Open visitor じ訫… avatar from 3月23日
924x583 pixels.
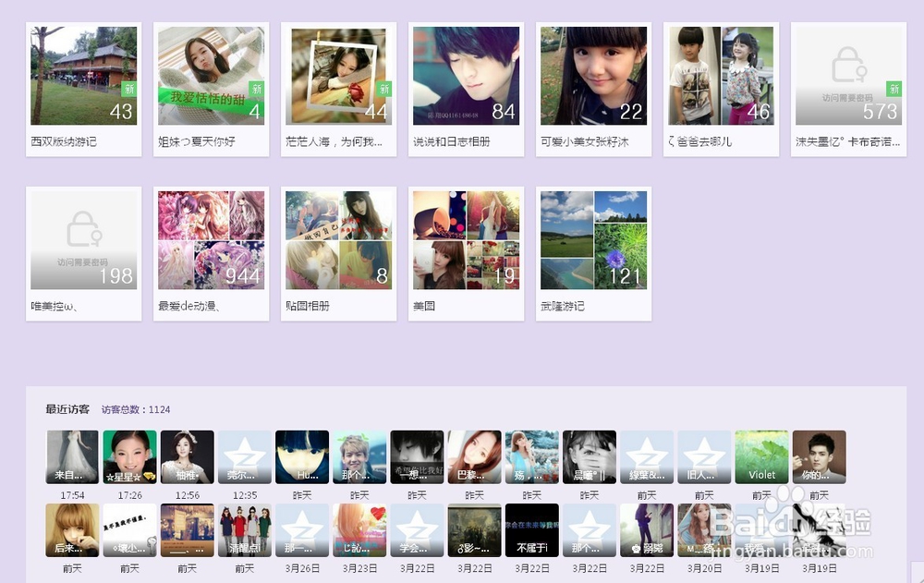pyautogui.click(x=359, y=530)
